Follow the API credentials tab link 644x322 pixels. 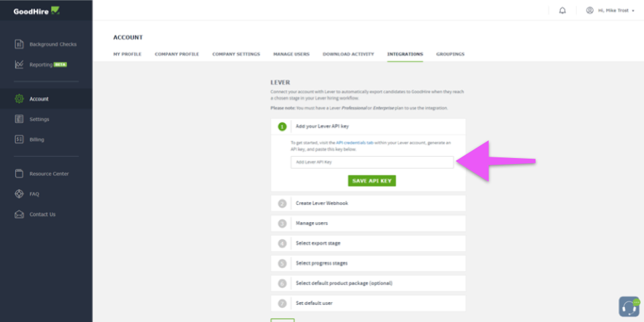tap(354, 143)
